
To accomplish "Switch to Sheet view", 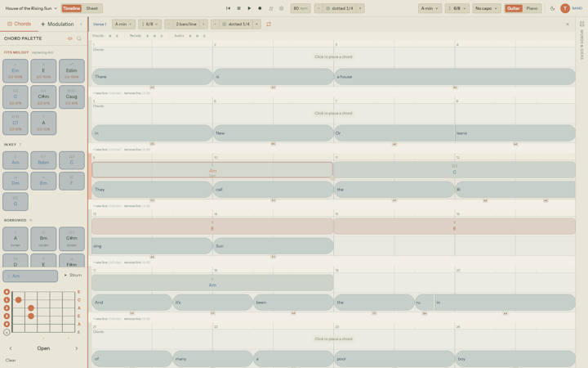I will (91, 8).
